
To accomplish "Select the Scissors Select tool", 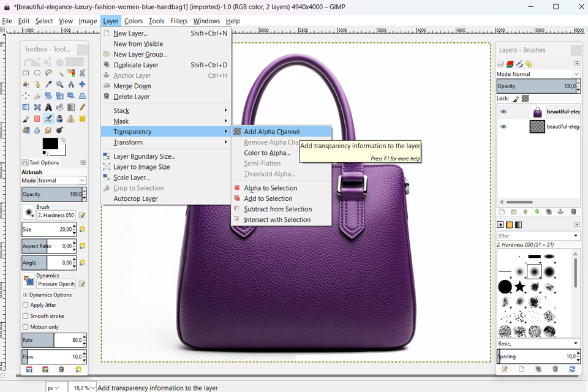I will point(83,73).
